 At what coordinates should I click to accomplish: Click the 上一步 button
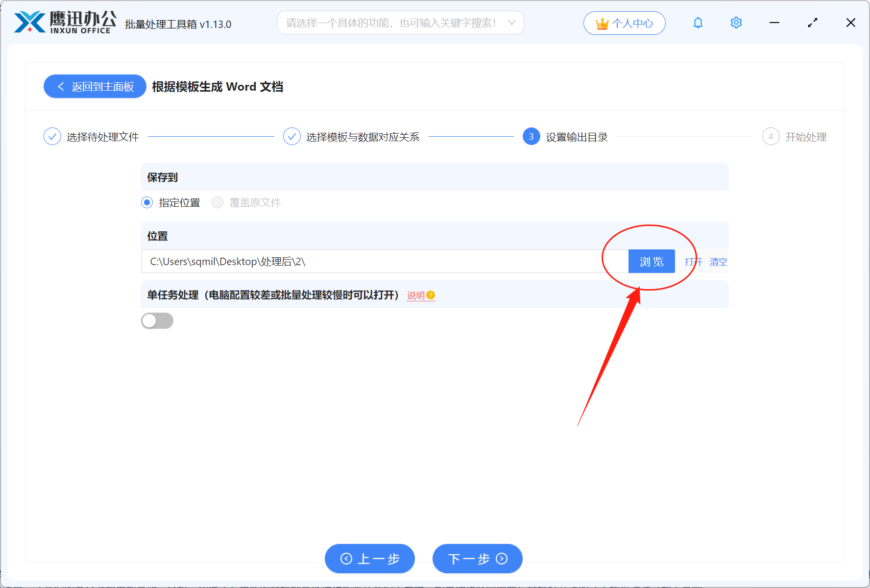[x=369, y=559]
